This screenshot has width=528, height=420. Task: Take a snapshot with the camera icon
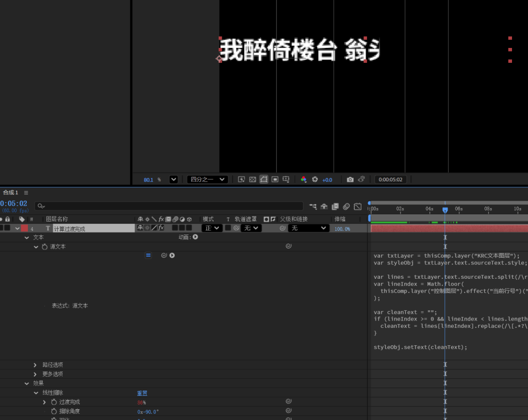click(350, 179)
